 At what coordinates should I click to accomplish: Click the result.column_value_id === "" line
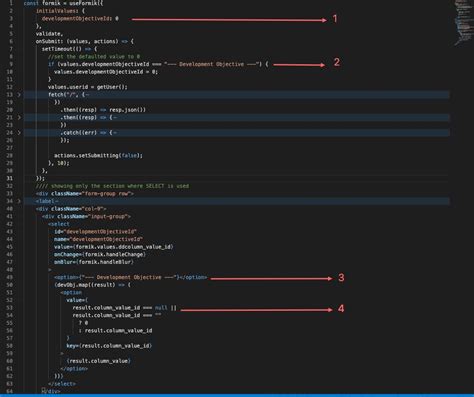pos(117,315)
